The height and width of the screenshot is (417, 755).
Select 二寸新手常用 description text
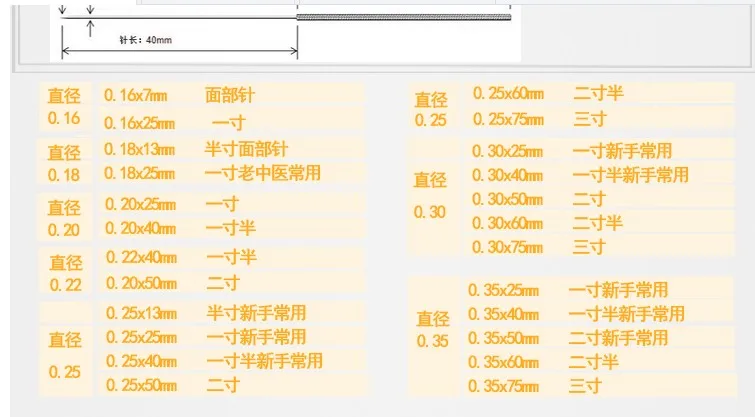pos(618,339)
